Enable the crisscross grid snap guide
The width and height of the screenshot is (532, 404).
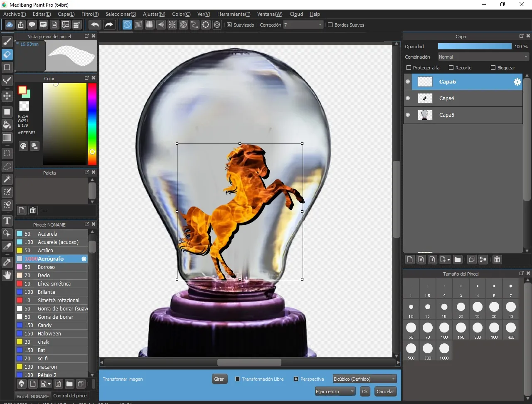click(150, 25)
